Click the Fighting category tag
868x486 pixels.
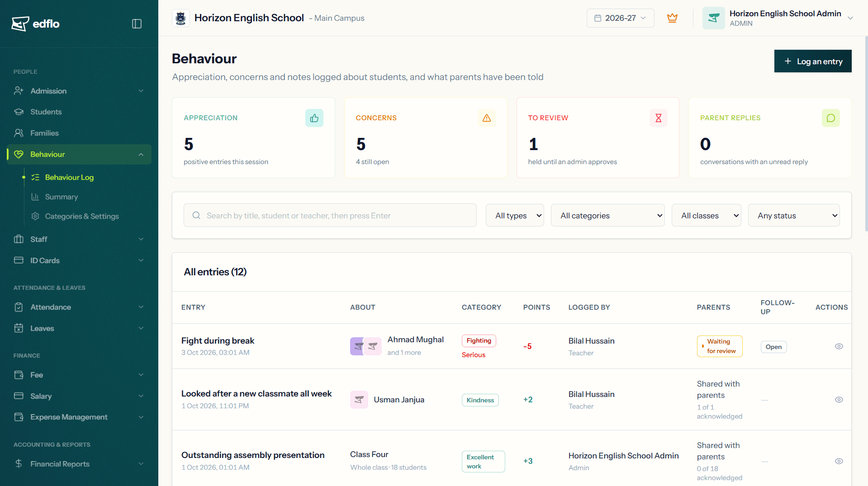tap(479, 340)
